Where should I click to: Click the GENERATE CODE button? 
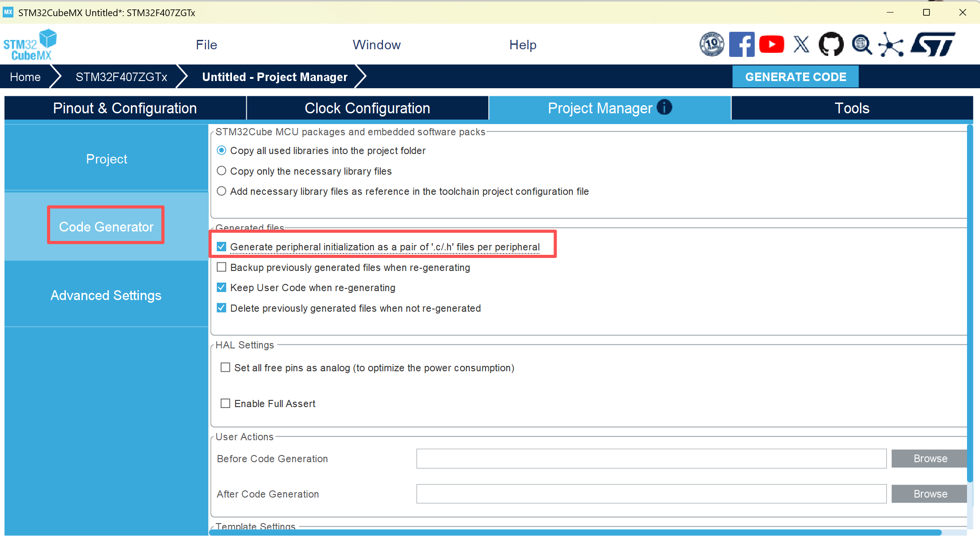point(795,77)
